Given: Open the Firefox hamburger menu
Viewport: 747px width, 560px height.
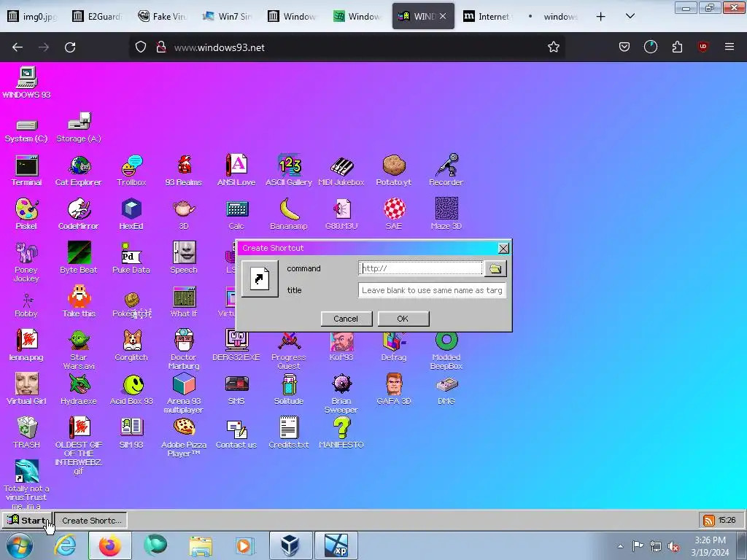Looking at the screenshot, I should coord(729,47).
